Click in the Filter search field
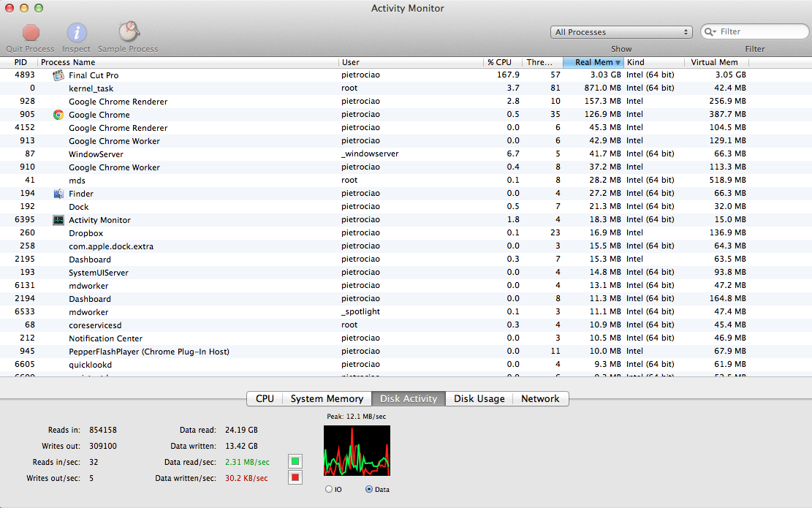 (x=754, y=31)
